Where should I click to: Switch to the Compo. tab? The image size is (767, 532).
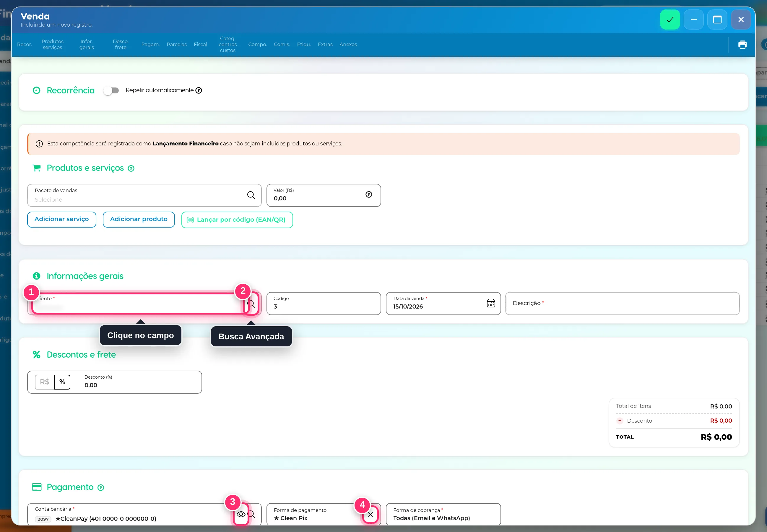[258, 44]
